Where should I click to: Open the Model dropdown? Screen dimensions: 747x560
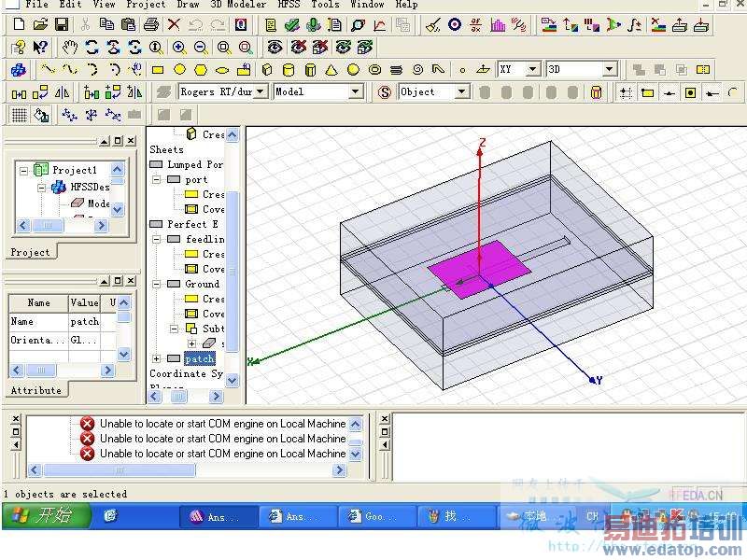[x=356, y=91]
